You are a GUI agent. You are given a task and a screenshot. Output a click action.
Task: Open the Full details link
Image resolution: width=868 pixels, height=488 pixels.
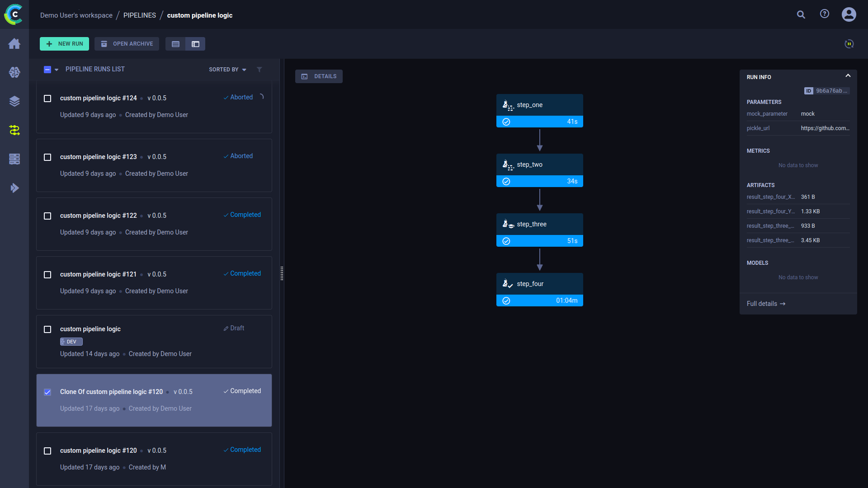pos(766,304)
